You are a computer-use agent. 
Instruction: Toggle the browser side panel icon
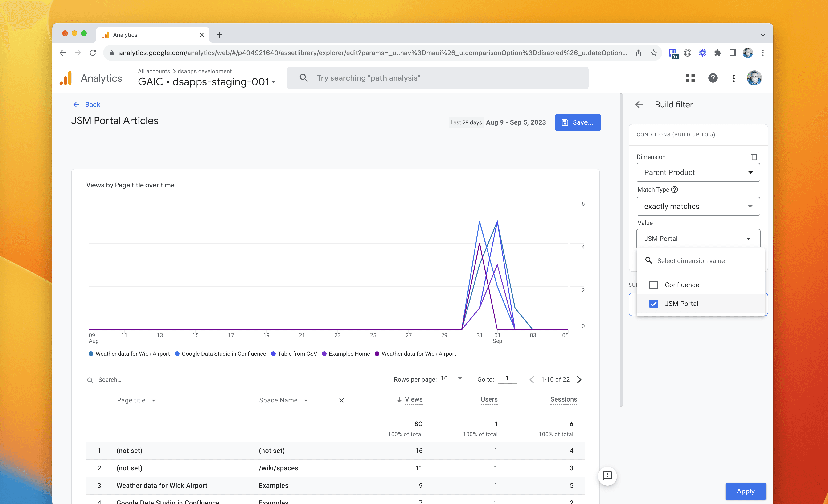(x=733, y=53)
